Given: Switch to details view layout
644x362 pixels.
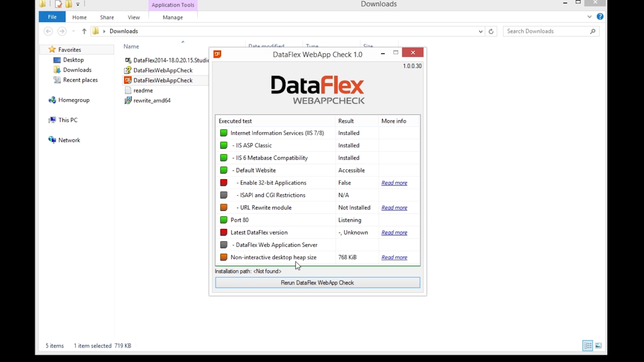Looking at the screenshot, I should click(x=588, y=346).
